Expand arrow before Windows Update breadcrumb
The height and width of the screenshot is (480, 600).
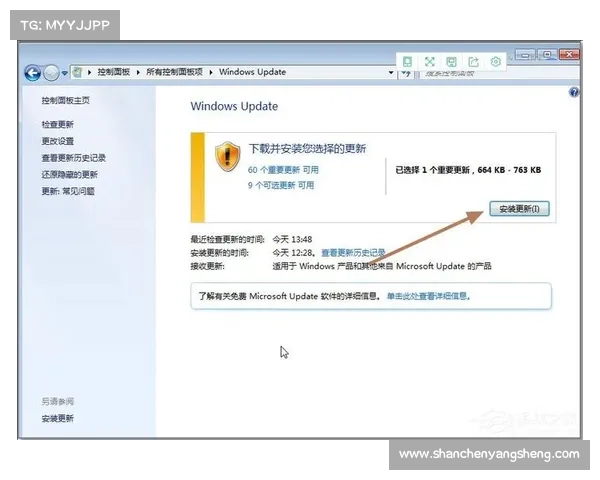211,72
